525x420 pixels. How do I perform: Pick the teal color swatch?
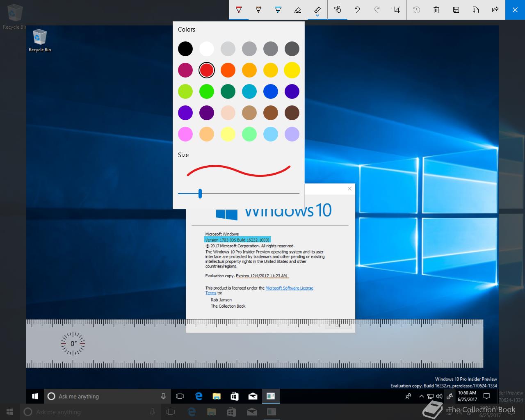pos(249,91)
